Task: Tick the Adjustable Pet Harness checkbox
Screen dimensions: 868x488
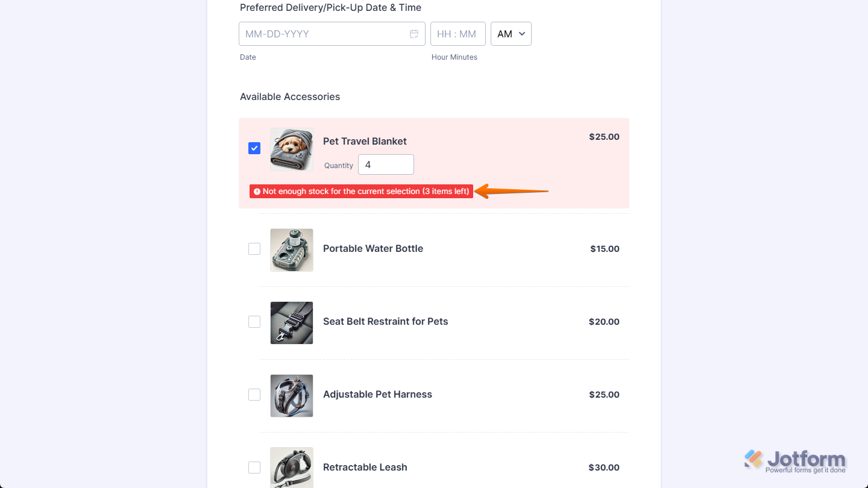Action: tap(254, 395)
